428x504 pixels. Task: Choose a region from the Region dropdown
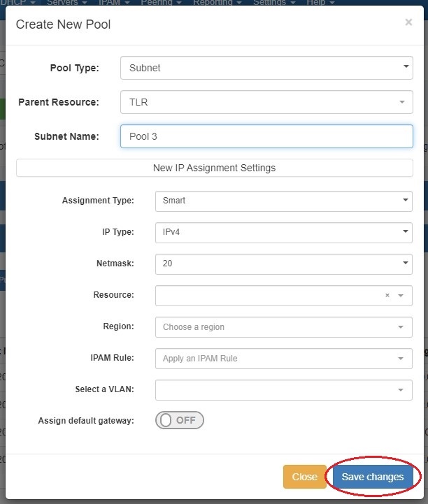(283, 327)
